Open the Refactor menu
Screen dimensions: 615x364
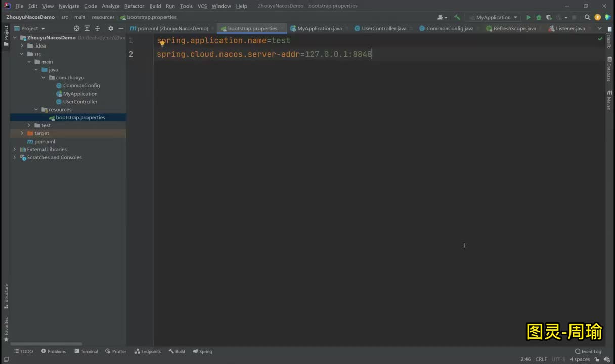134,6
